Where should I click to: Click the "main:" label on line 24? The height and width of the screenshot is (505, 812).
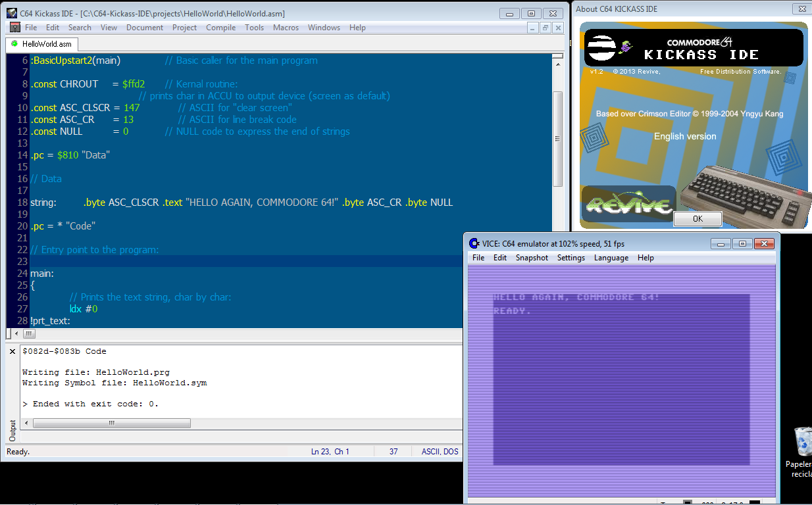42,274
